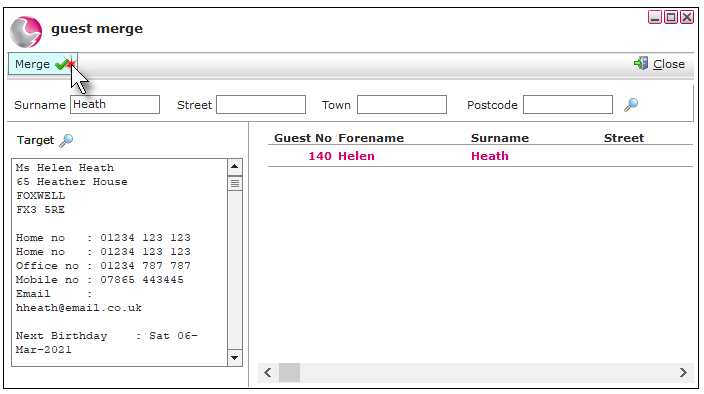Click the FX3 5RE postcode line

coord(40,210)
